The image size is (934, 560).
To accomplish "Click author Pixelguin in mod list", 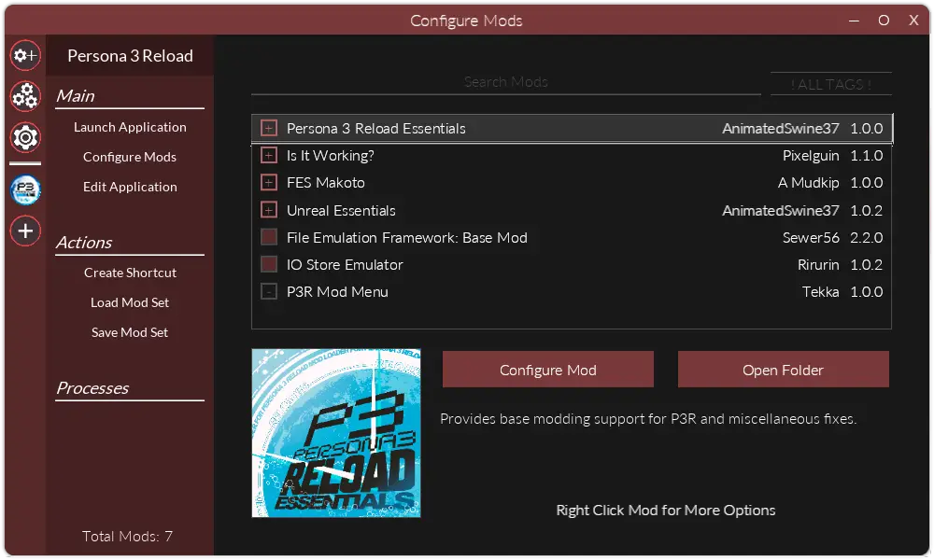I will [811, 155].
